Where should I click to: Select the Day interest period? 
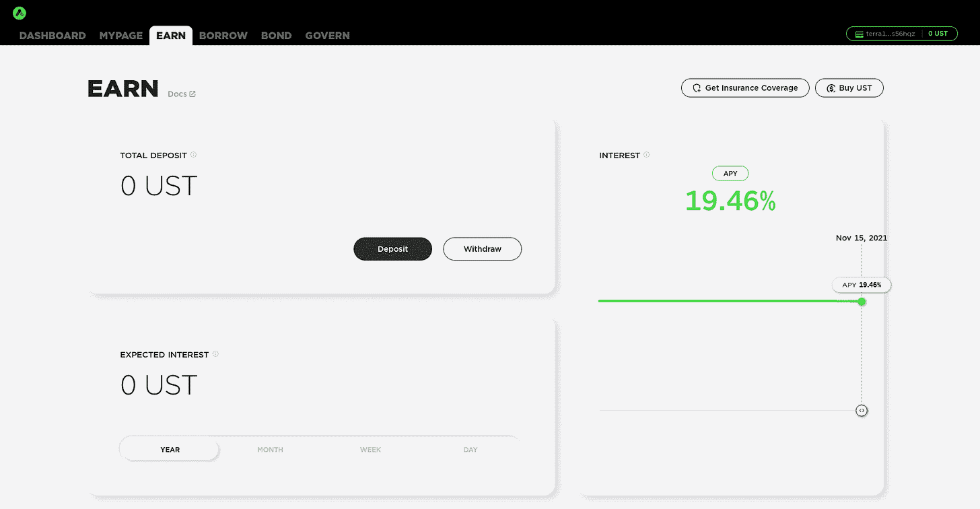tap(470, 449)
